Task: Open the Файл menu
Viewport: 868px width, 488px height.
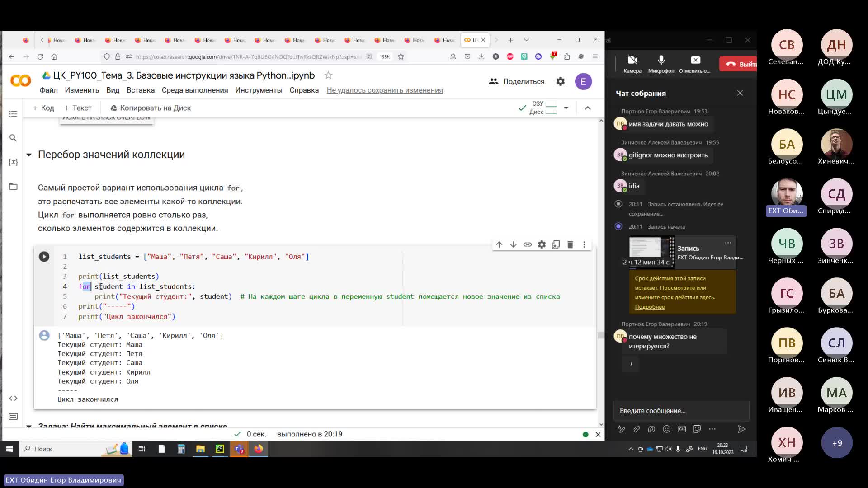Action: pos(48,90)
